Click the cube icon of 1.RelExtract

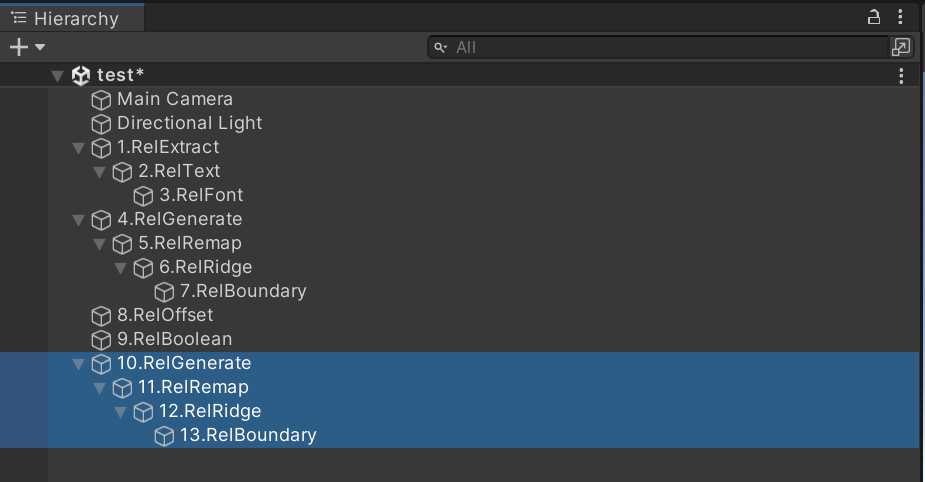101,148
